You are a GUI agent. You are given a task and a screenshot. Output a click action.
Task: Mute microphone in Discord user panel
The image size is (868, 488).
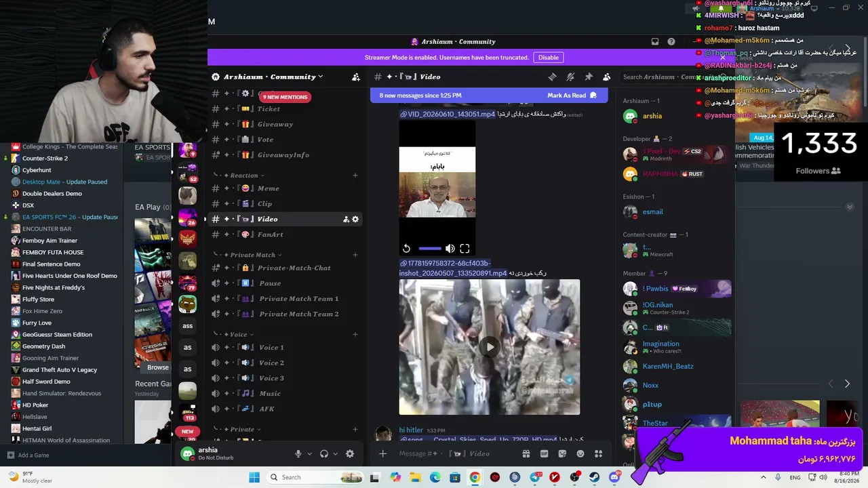point(298,454)
